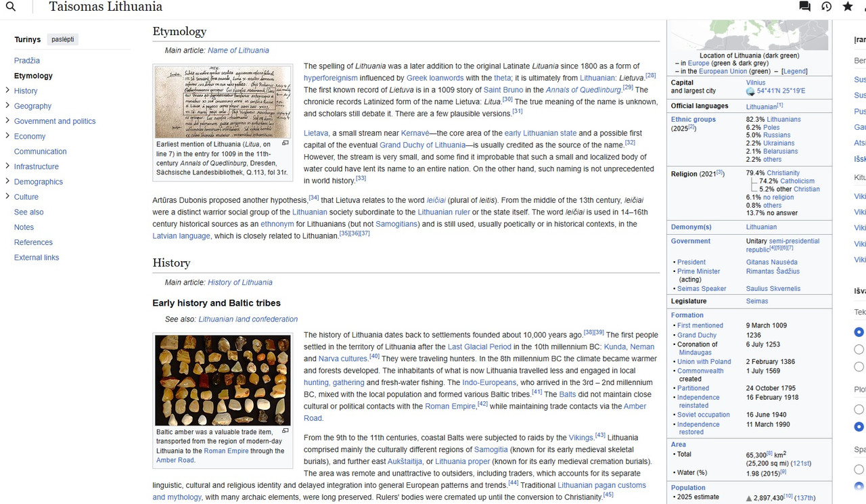Click the 54°41′N 25°19′E coordinates link
This screenshot has width=866, height=504.
781,91
